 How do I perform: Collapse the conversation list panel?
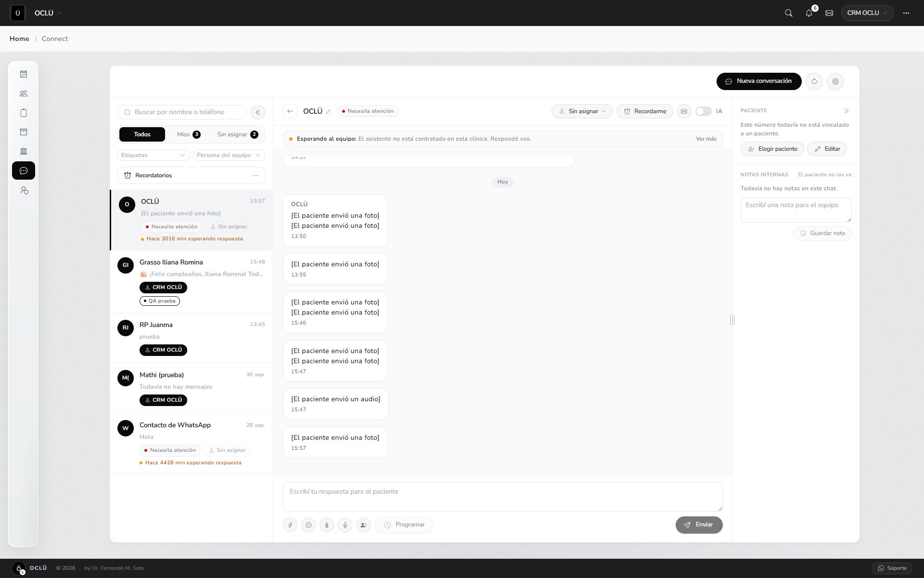258,112
